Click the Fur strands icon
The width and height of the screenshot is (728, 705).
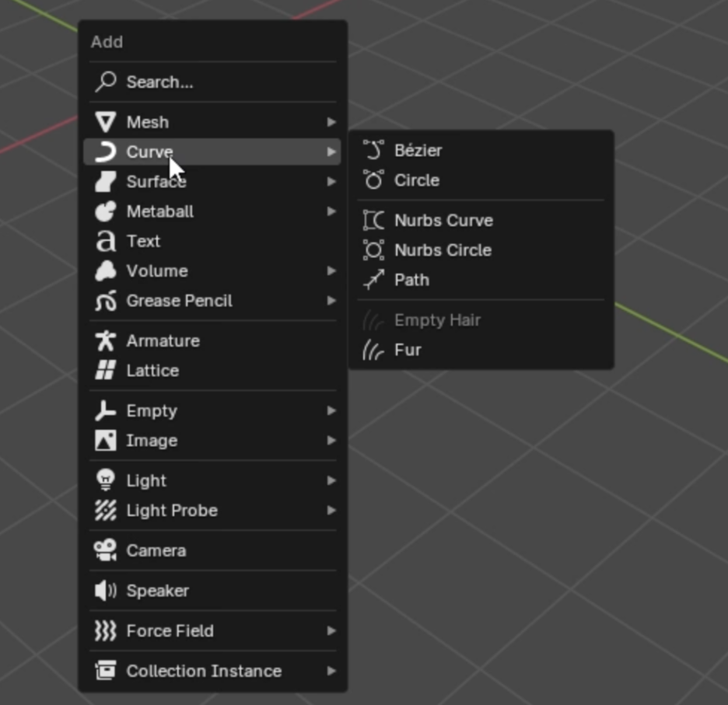(374, 350)
